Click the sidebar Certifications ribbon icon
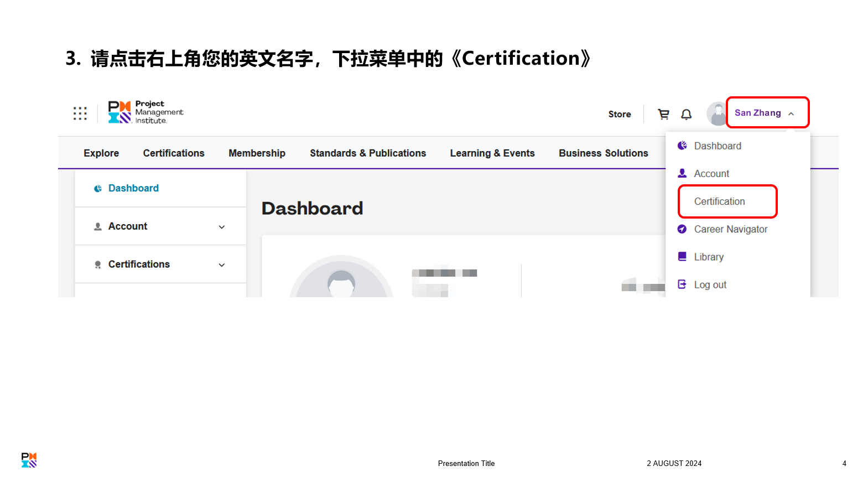868x487 pixels. click(98, 265)
